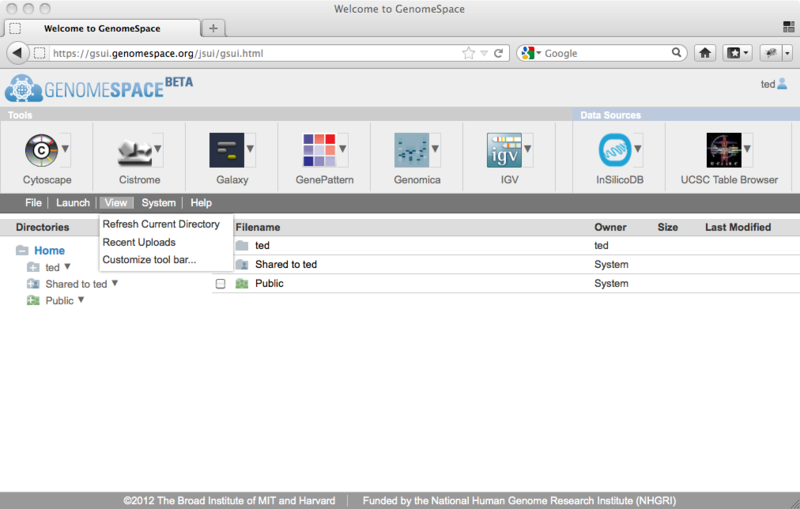Expand the Galaxy dropdown arrow
Image resolution: width=800 pixels, height=509 pixels.
tap(250, 149)
